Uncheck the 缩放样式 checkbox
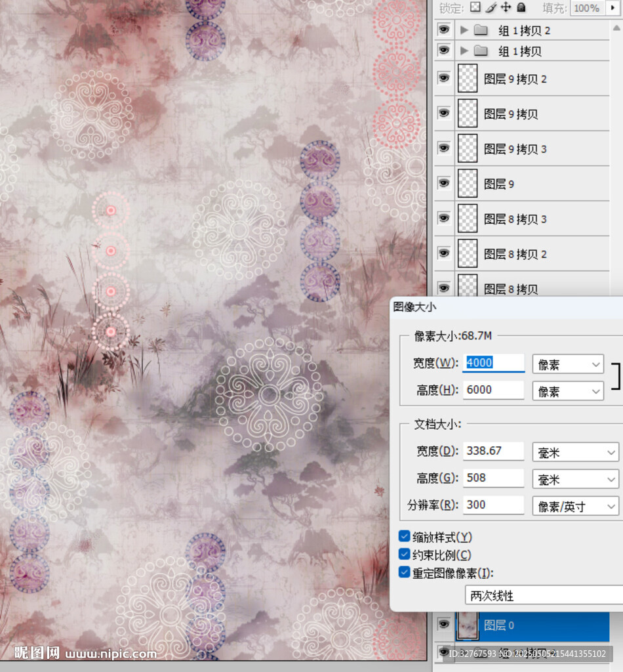 [405, 537]
